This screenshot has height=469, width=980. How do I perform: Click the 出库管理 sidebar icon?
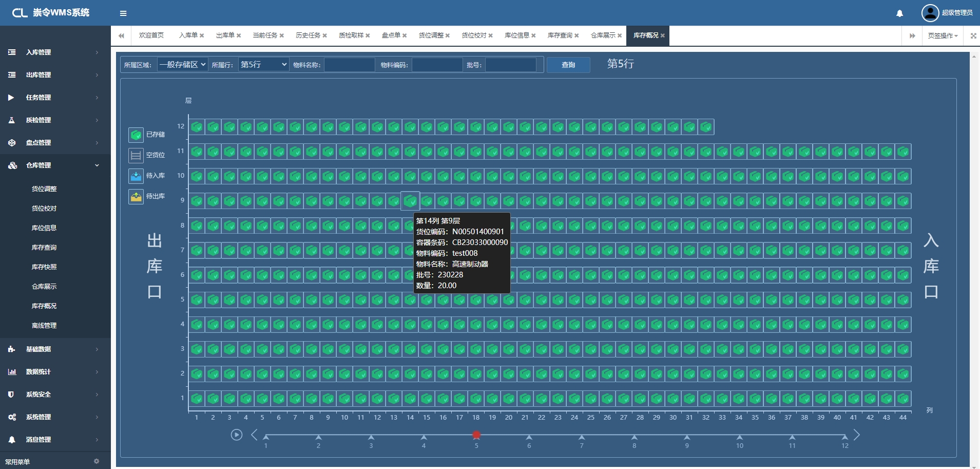(12, 75)
